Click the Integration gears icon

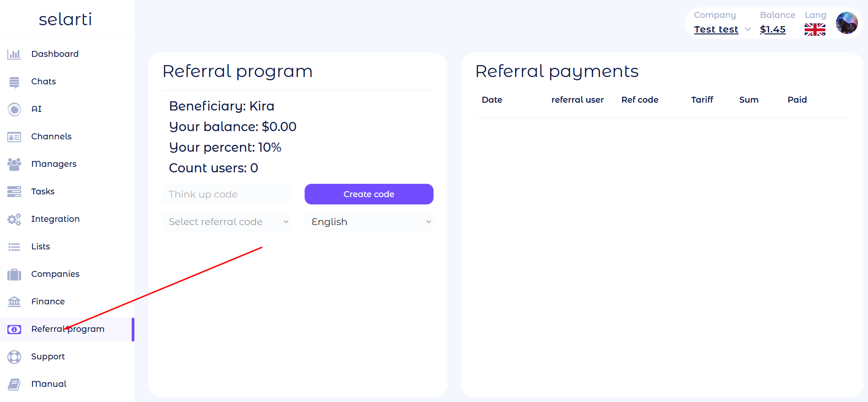click(14, 220)
